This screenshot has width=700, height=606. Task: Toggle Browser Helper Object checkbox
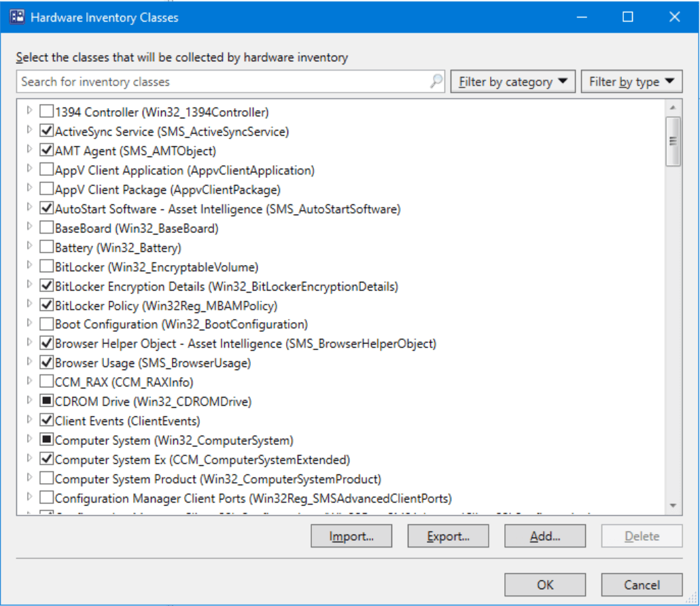47,342
